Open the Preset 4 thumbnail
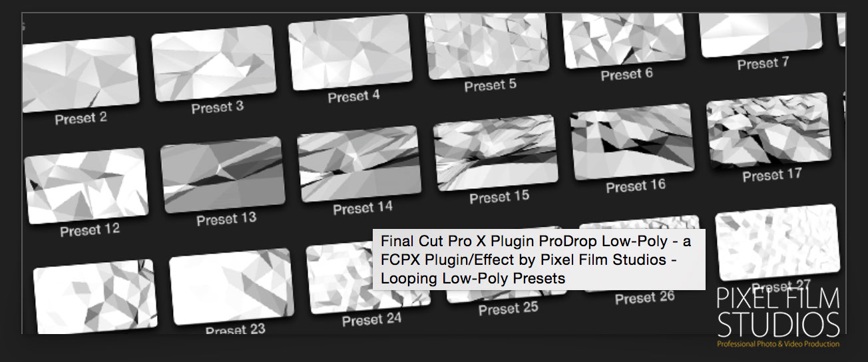Screen dimensions: 868x362 click(x=351, y=55)
